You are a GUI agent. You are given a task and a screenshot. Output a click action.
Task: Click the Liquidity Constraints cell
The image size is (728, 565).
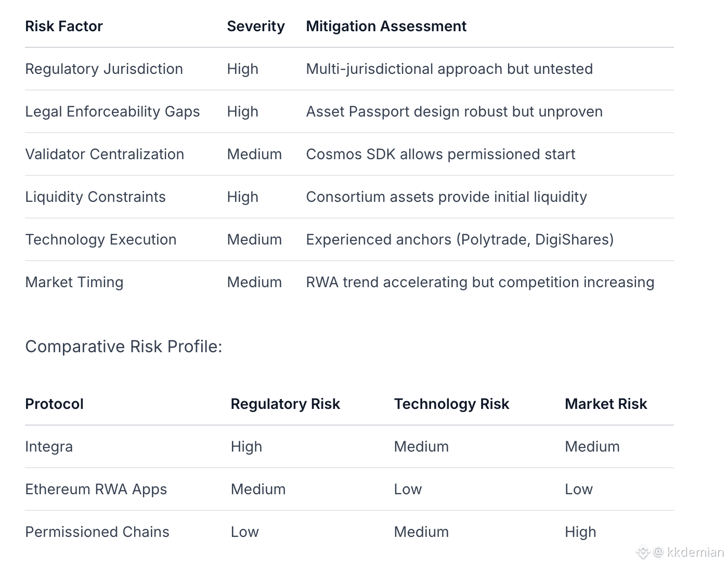[x=95, y=197]
